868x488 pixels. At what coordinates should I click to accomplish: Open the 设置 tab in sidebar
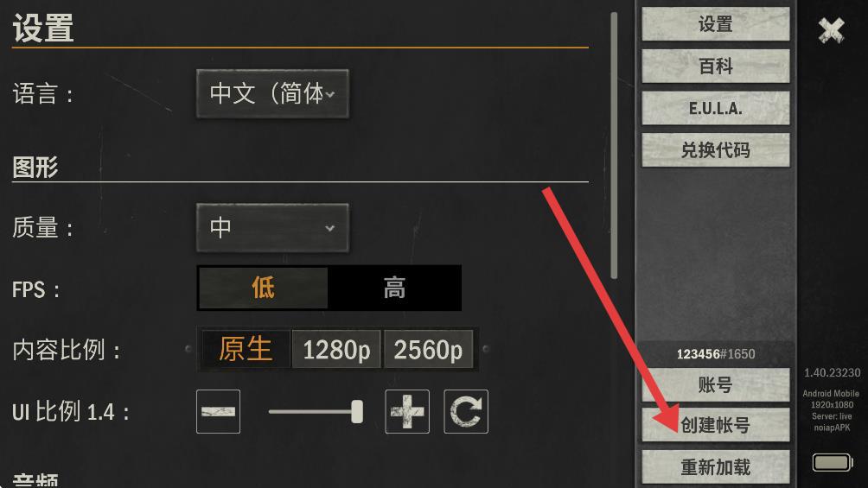pyautogui.click(x=716, y=24)
